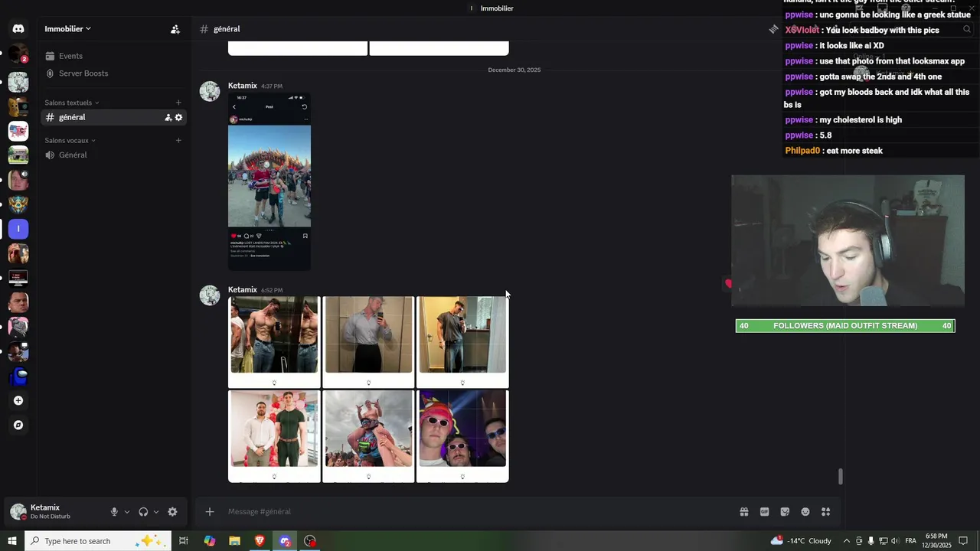Open the Events calendar entry
This screenshot has height=551, width=980.
[115, 56]
